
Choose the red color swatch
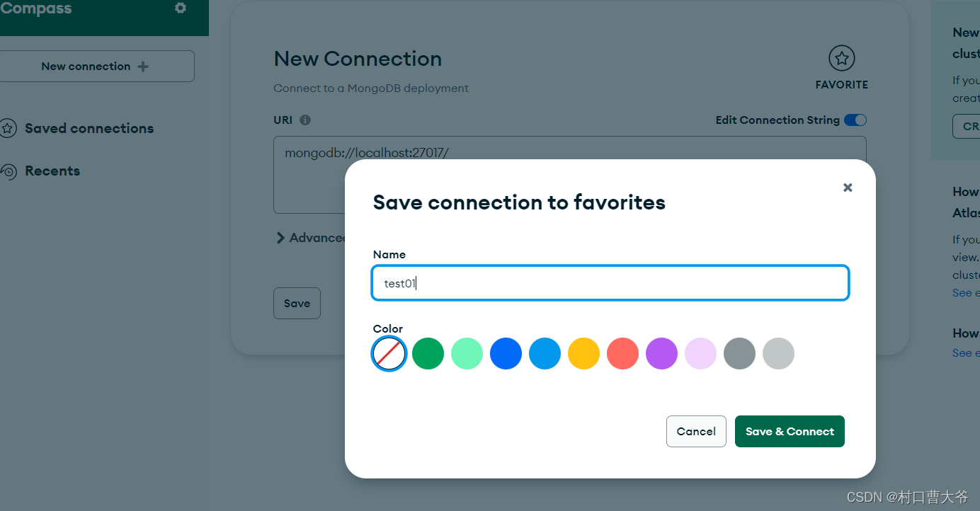[x=623, y=353]
